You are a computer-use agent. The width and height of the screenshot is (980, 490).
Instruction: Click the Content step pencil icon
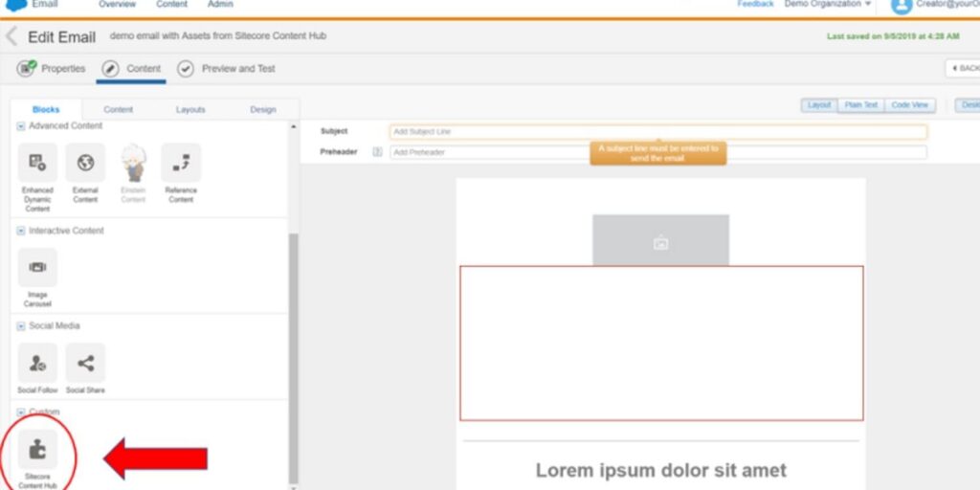point(111,69)
